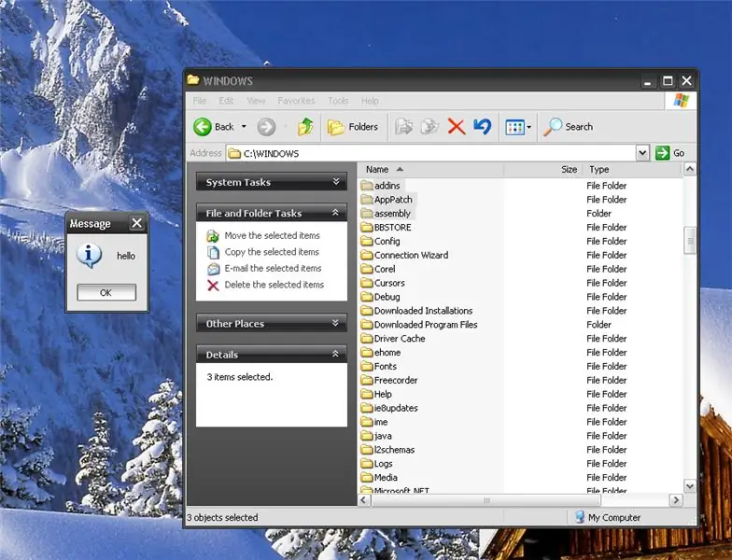Delete selection with red X toolbar icon
Screen dimensions: 732x560
pos(456,127)
